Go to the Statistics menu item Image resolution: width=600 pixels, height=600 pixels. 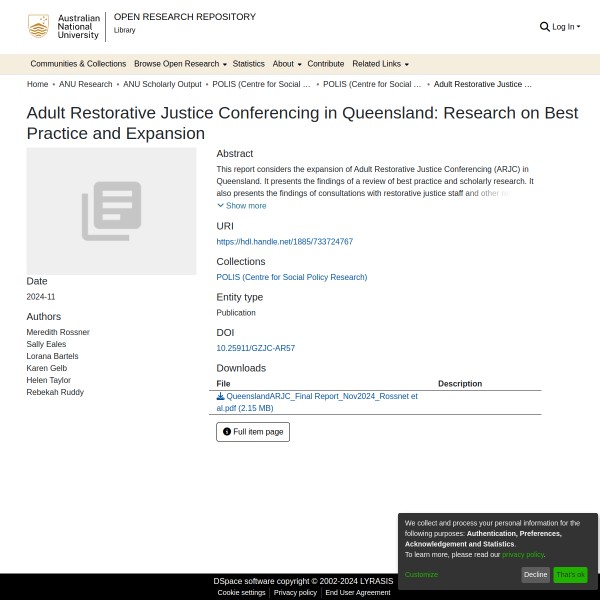click(248, 64)
